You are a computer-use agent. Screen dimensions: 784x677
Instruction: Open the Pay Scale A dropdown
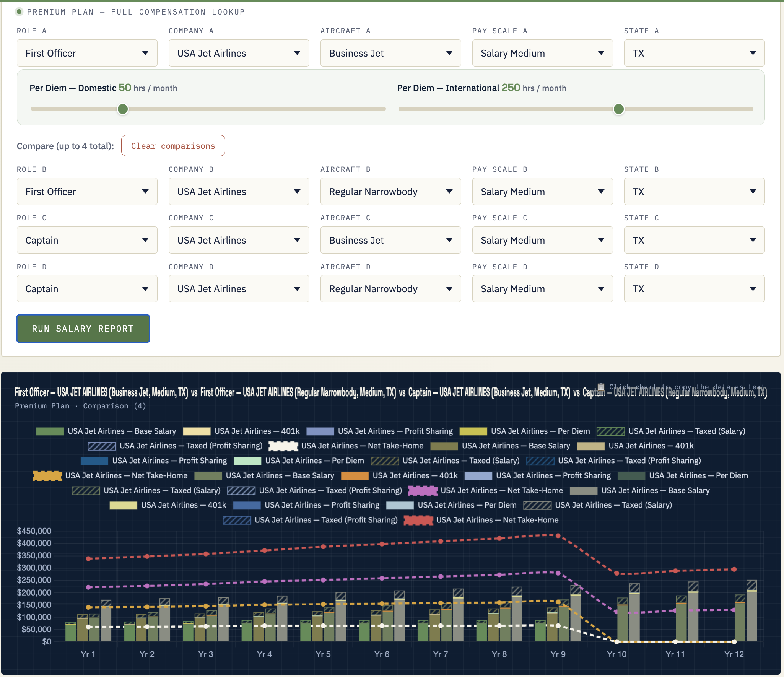pos(543,53)
